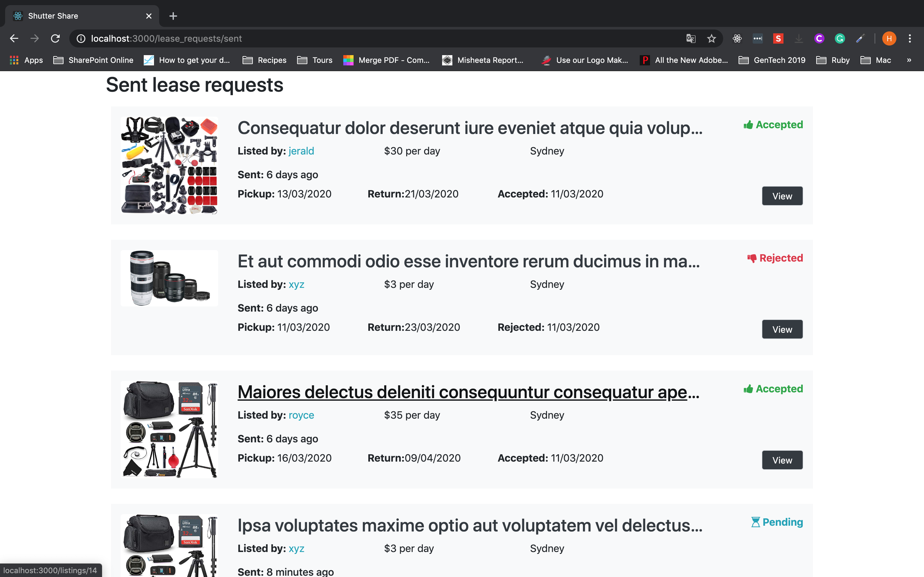Bookmark page using the star icon
The height and width of the screenshot is (577, 924).
[x=711, y=38]
